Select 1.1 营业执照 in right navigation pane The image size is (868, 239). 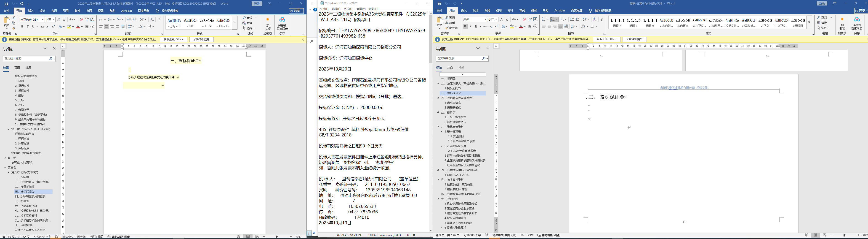tap(456, 136)
